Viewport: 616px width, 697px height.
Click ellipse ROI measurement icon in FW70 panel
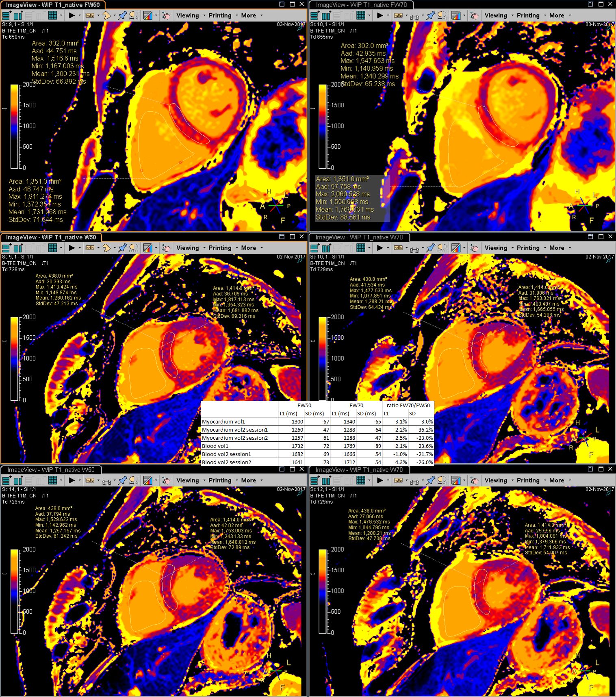click(x=442, y=15)
